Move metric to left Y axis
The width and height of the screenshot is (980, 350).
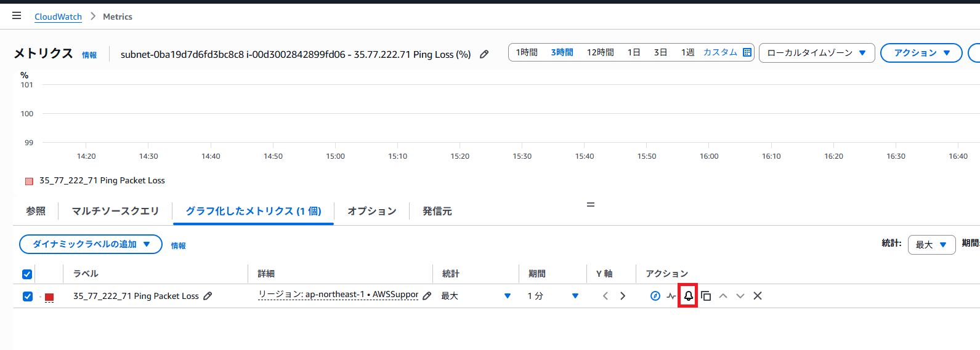pos(605,296)
